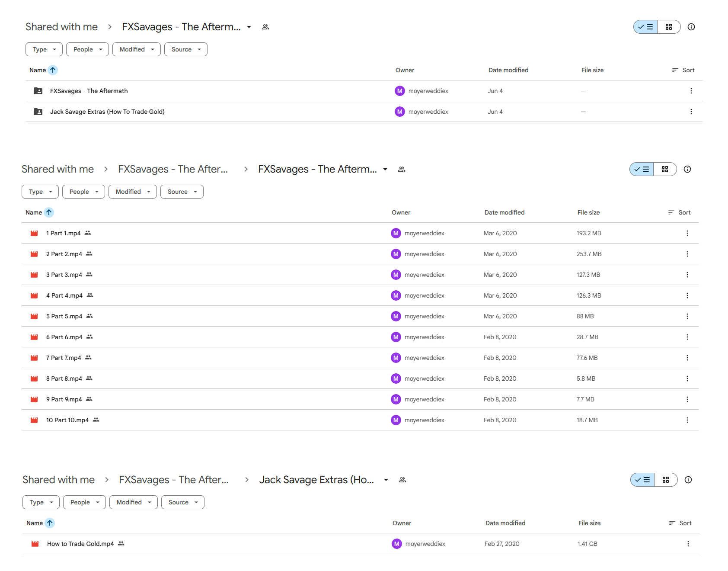The image size is (728, 571).
Task: Open more actions for 2 Part 2.mp4
Action: (687, 254)
